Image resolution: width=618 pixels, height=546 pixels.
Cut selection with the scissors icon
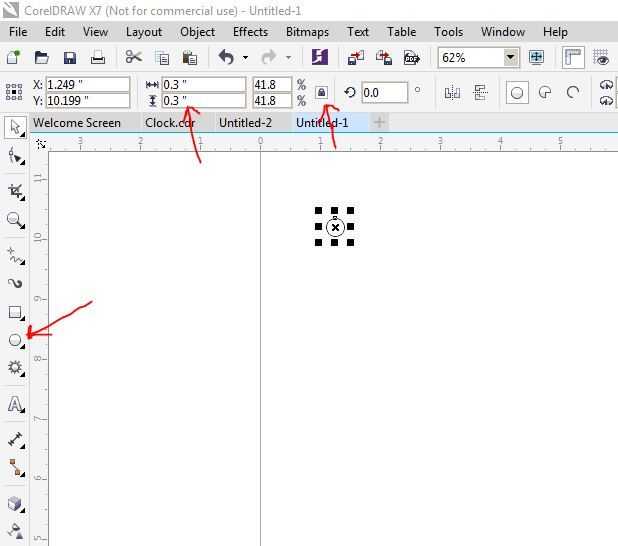pyautogui.click(x=134, y=57)
